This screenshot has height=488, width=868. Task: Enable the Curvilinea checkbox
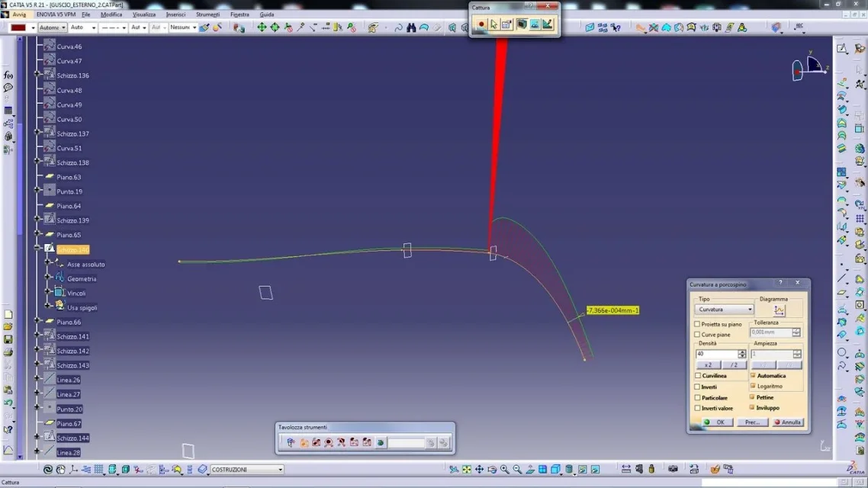[x=697, y=376]
